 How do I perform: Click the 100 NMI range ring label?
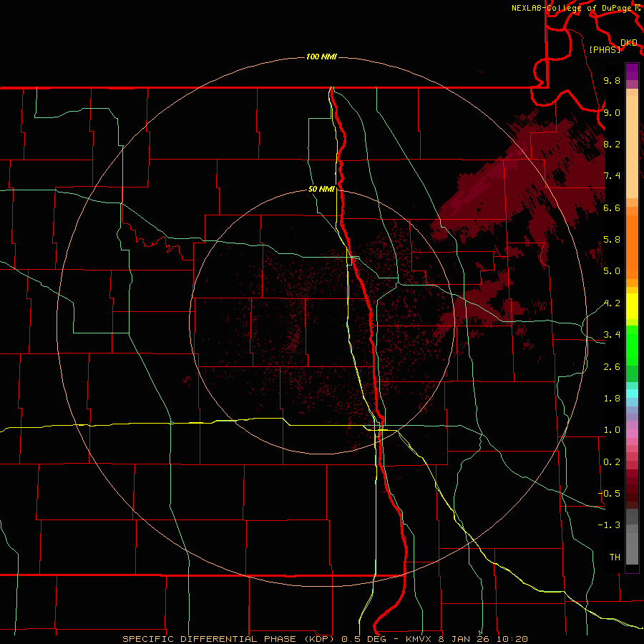321,57
